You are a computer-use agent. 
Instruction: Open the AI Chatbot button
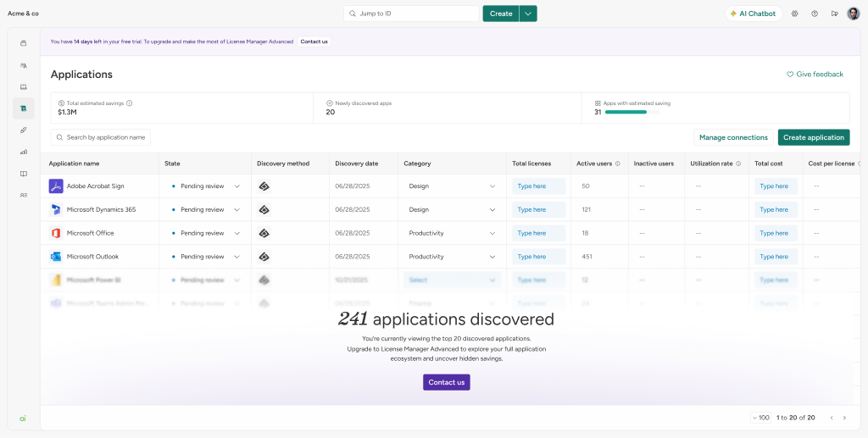pos(754,14)
